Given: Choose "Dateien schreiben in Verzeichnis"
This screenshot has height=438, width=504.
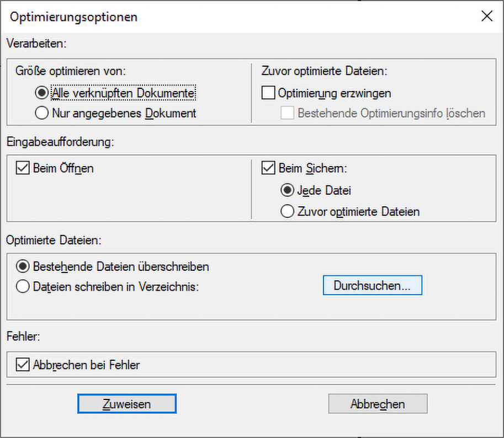Looking at the screenshot, I should click(23, 286).
